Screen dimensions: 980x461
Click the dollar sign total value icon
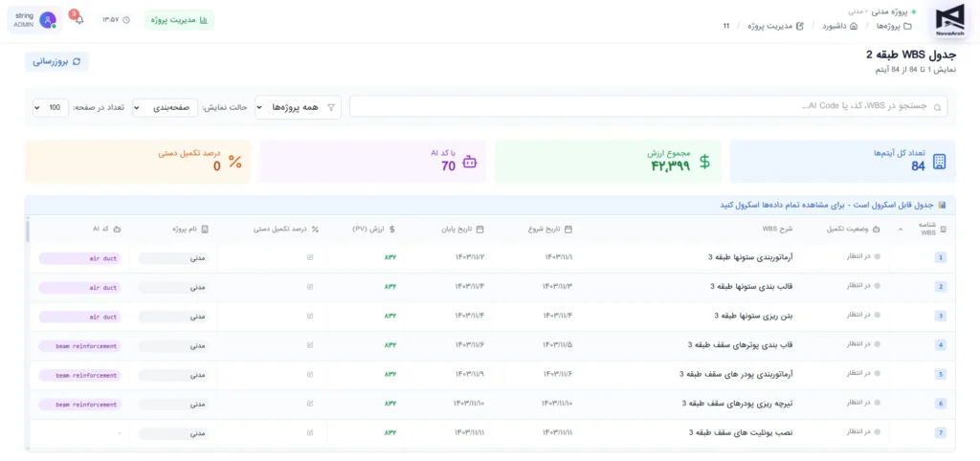(704, 162)
